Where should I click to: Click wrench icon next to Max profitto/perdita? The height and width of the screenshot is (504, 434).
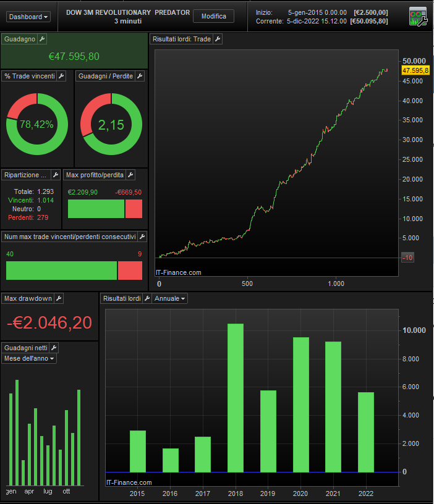[130, 175]
